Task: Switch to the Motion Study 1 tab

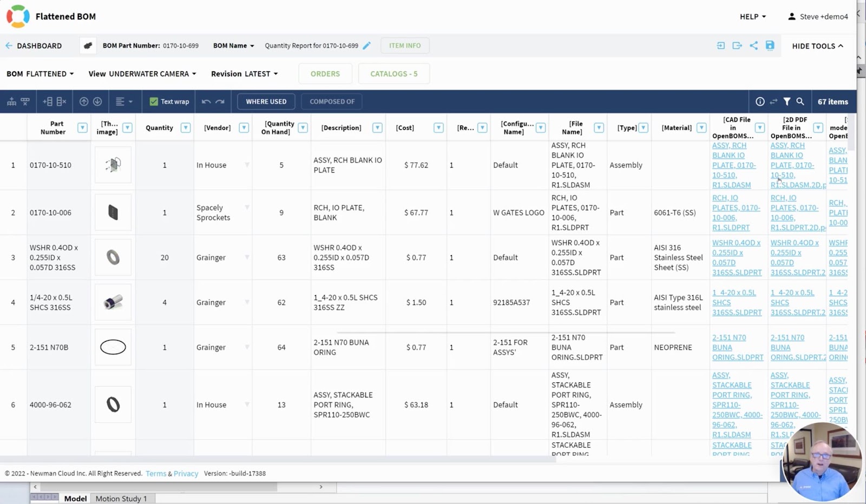Action: click(121, 499)
